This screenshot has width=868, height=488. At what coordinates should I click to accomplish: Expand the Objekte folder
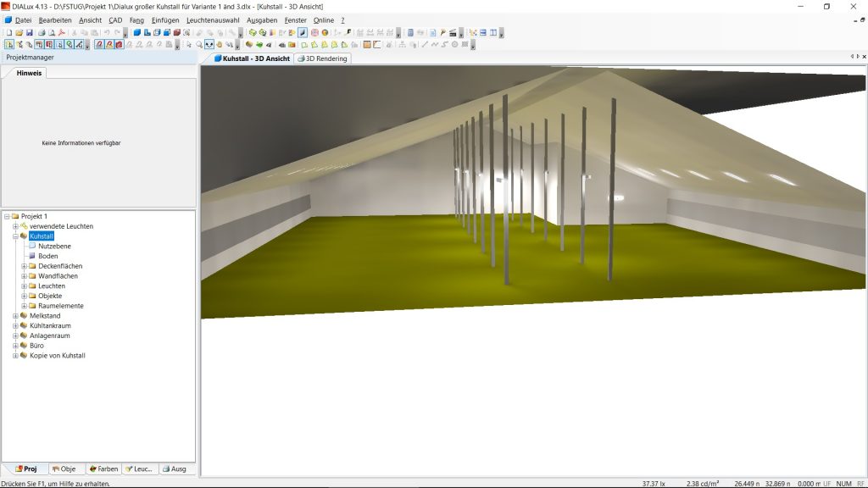24,296
